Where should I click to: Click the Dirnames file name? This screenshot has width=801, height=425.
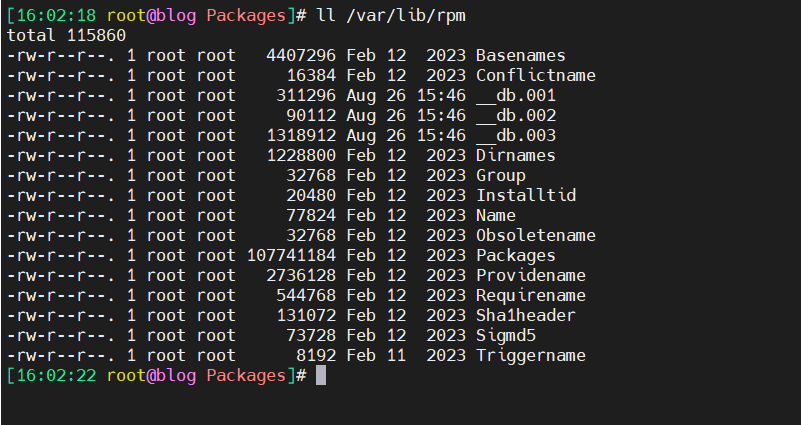click(x=515, y=155)
